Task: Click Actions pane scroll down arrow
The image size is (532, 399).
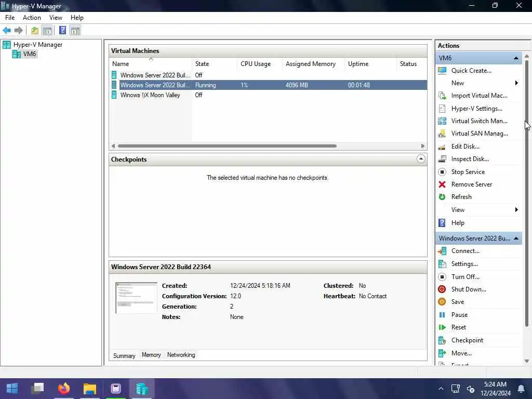Action: (527, 361)
